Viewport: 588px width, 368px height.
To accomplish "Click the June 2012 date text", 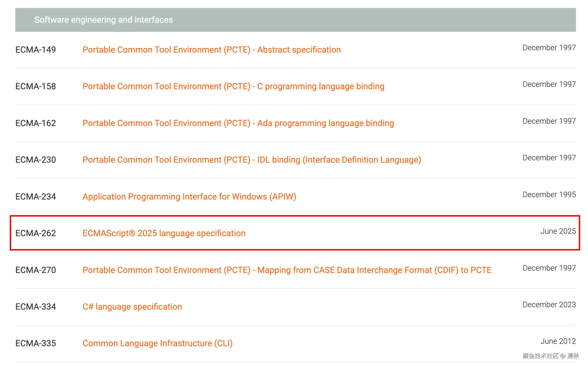I will [x=558, y=341].
